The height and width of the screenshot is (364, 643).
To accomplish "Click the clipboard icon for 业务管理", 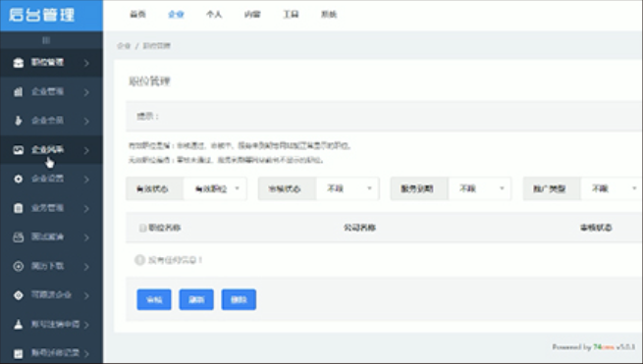I will point(18,208).
